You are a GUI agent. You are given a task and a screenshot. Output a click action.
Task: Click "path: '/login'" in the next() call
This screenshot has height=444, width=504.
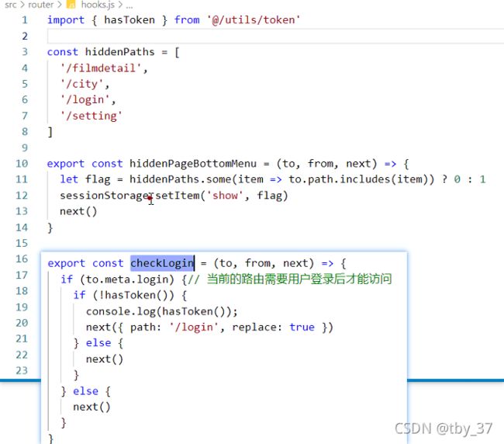coord(174,328)
